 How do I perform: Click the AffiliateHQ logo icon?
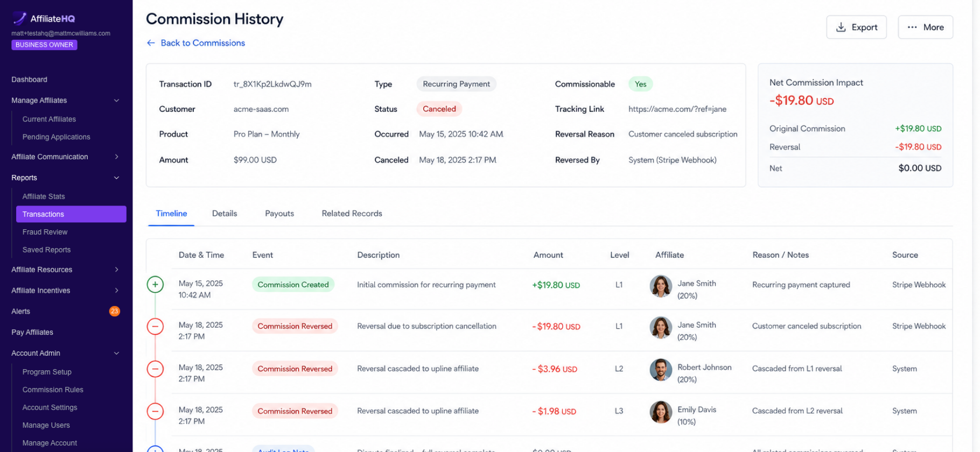click(x=19, y=18)
